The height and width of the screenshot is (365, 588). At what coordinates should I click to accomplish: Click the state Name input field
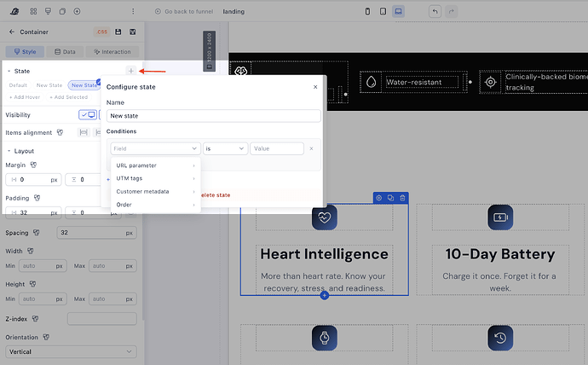click(213, 116)
